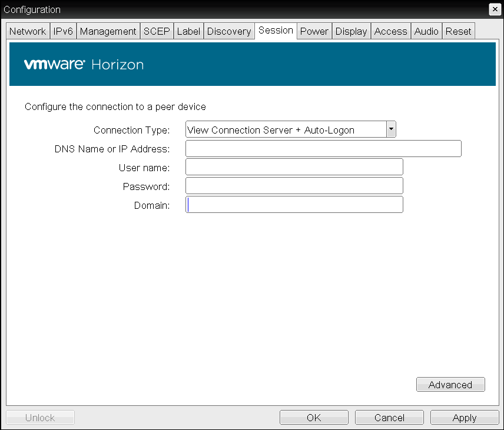The image size is (504, 430).
Task: Click the 'Password:' label
Action: coord(146,186)
